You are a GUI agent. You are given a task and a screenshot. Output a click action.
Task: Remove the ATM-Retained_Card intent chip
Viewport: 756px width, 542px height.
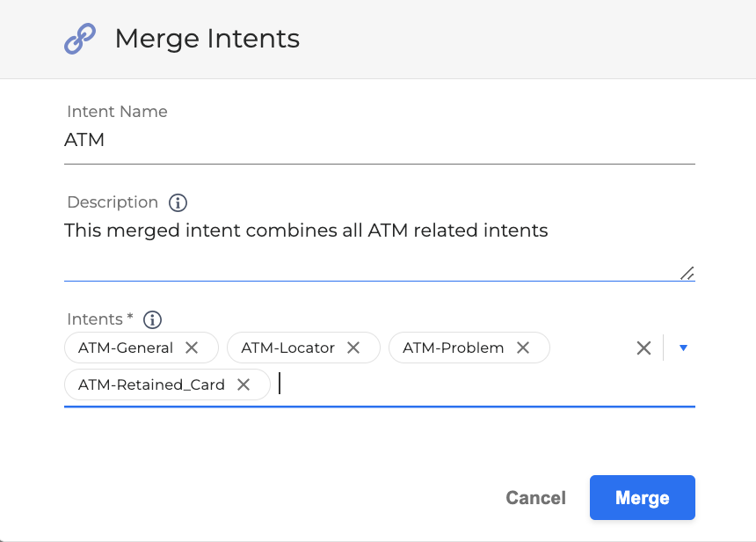pyautogui.click(x=244, y=385)
